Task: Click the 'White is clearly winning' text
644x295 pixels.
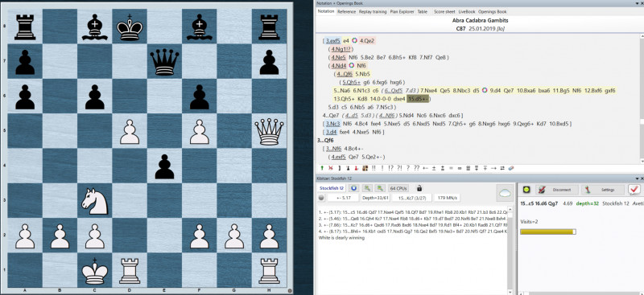Action: 341,238
